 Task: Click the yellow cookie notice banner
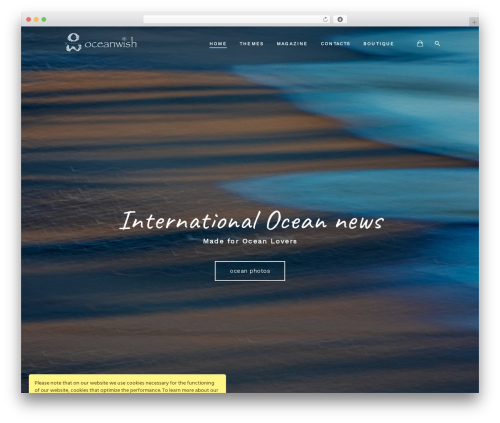click(127, 384)
